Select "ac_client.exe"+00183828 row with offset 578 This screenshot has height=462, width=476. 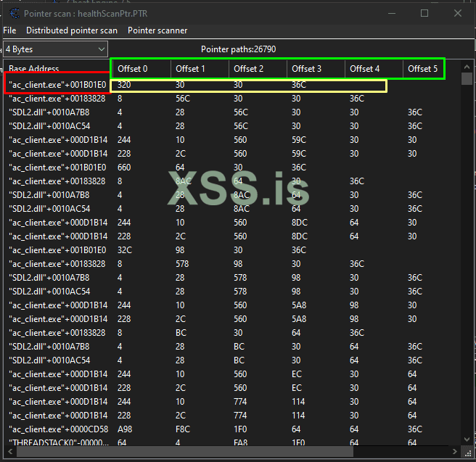click(232, 264)
